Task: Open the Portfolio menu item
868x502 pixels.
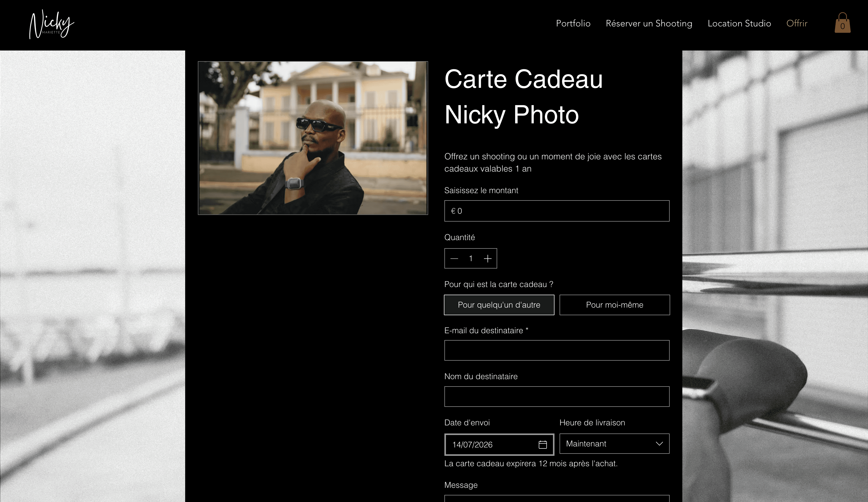Action: [x=573, y=23]
